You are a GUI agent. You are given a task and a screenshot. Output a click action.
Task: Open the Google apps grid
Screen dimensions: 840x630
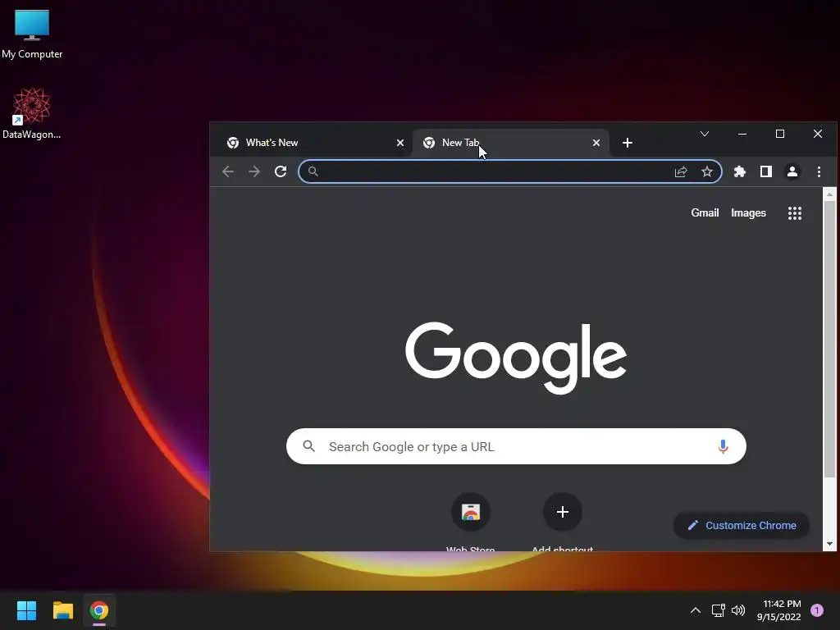pos(795,213)
